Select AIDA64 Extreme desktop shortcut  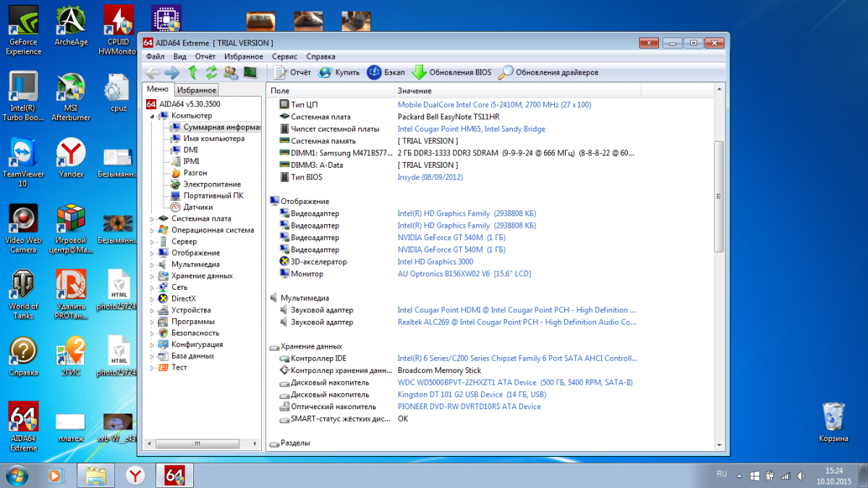pyautogui.click(x=23, y=427)
